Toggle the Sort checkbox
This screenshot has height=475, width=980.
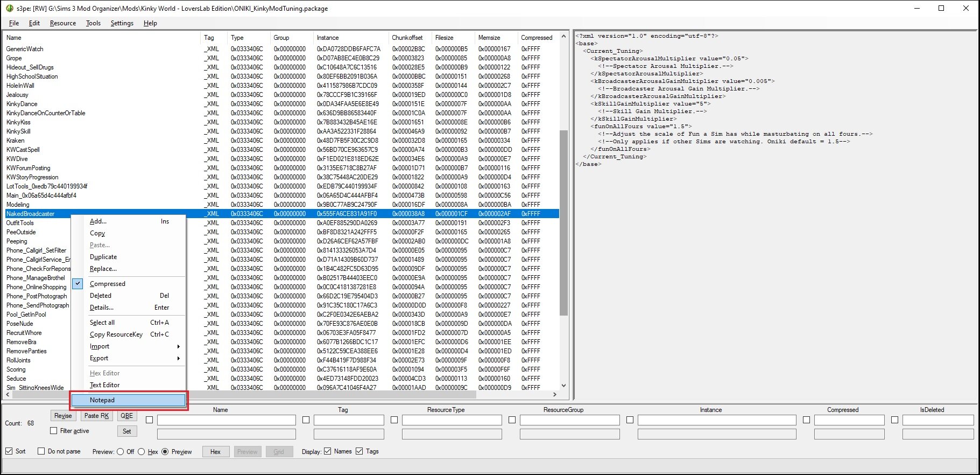pos(9,451)
